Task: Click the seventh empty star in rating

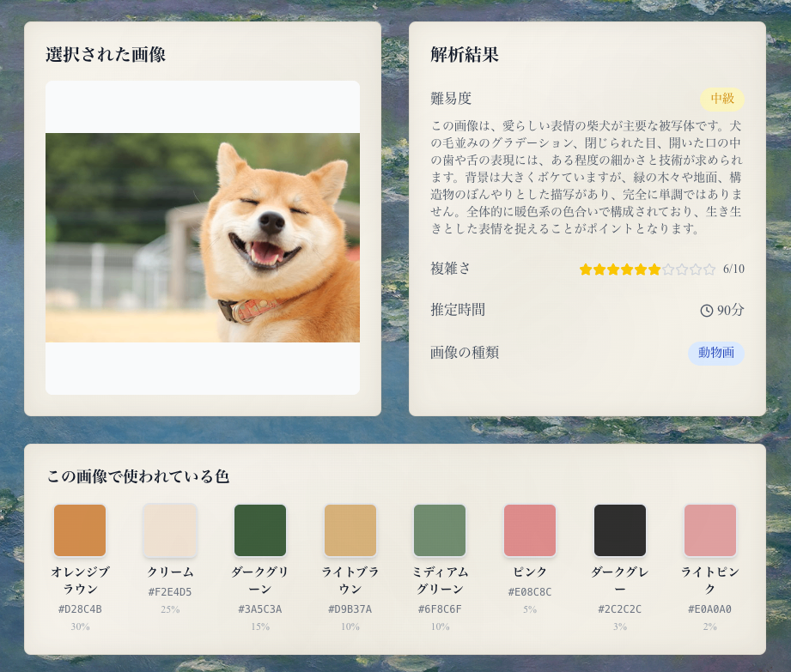Action: (668, 269)
